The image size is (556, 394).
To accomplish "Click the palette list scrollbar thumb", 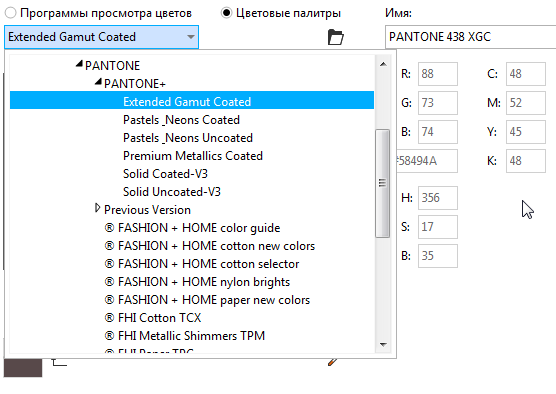I will click(383, 183).
